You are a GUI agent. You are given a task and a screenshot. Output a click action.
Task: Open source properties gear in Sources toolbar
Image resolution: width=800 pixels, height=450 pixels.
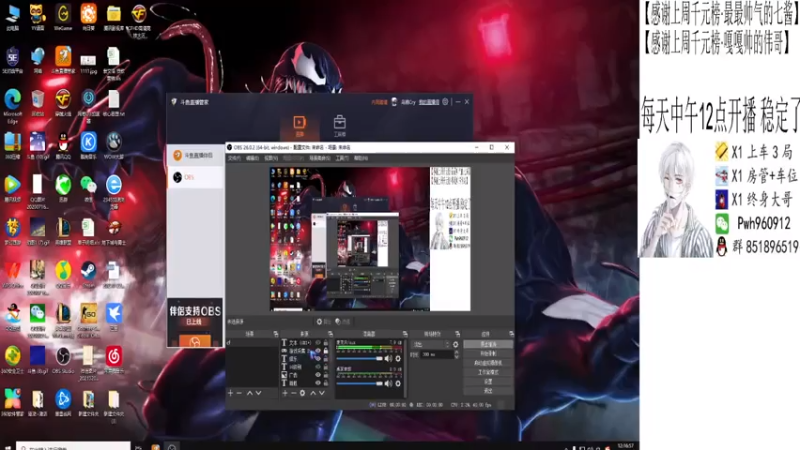point(303,393)
